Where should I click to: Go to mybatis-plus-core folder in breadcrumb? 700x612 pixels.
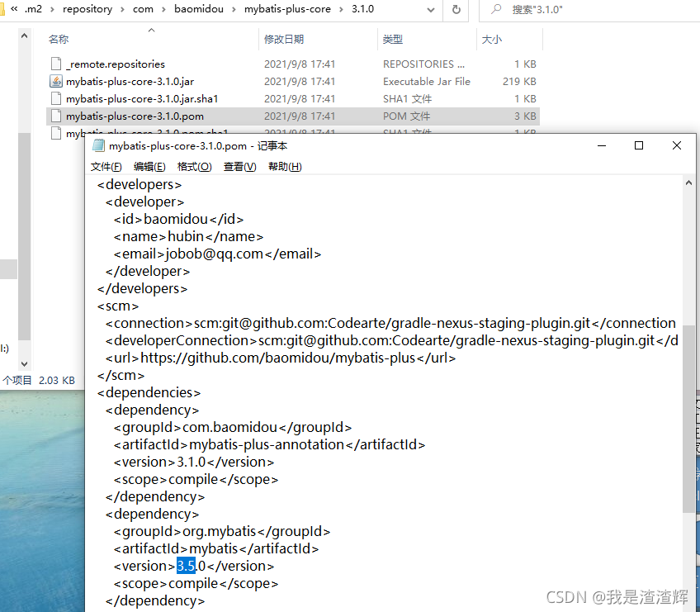point(287,9)
